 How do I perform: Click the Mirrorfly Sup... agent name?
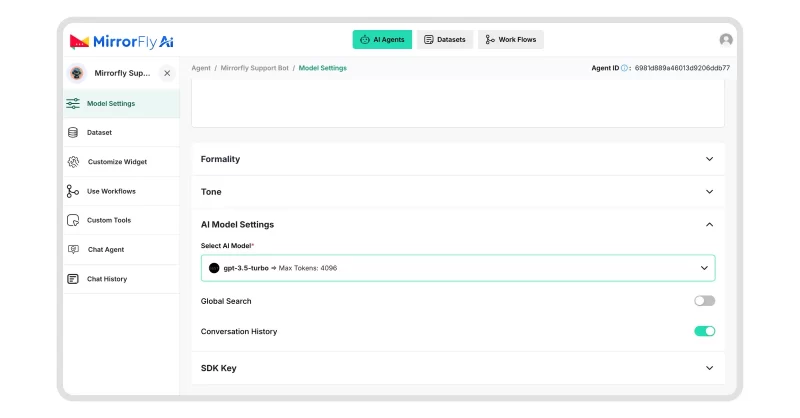(x=122, y=73)
